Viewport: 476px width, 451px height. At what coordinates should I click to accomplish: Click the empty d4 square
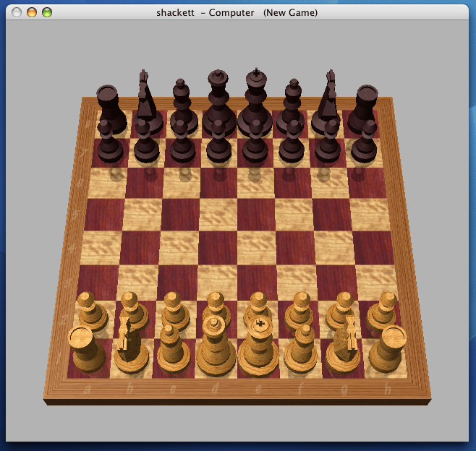point(218,247)
